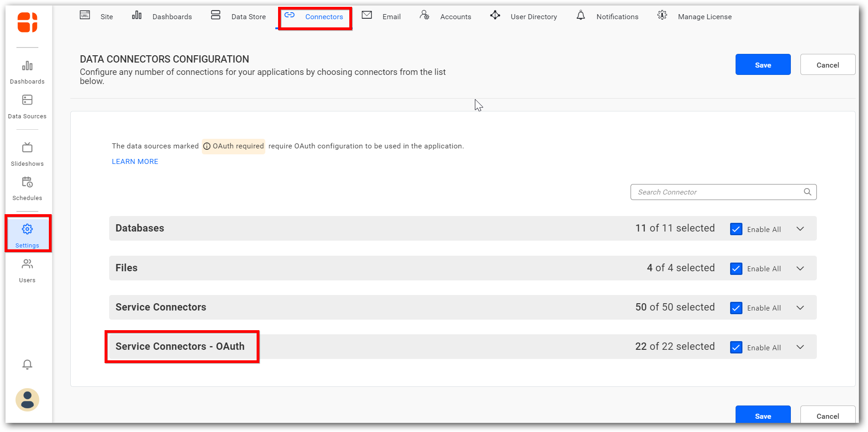
Task: Click the bottom Save button
Action: click(x=763, y=415)
